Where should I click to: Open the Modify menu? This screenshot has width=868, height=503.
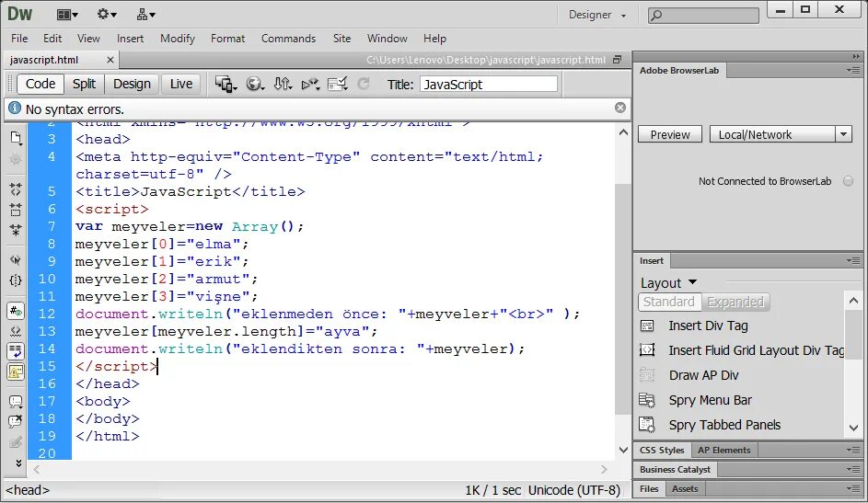(178, 38)
